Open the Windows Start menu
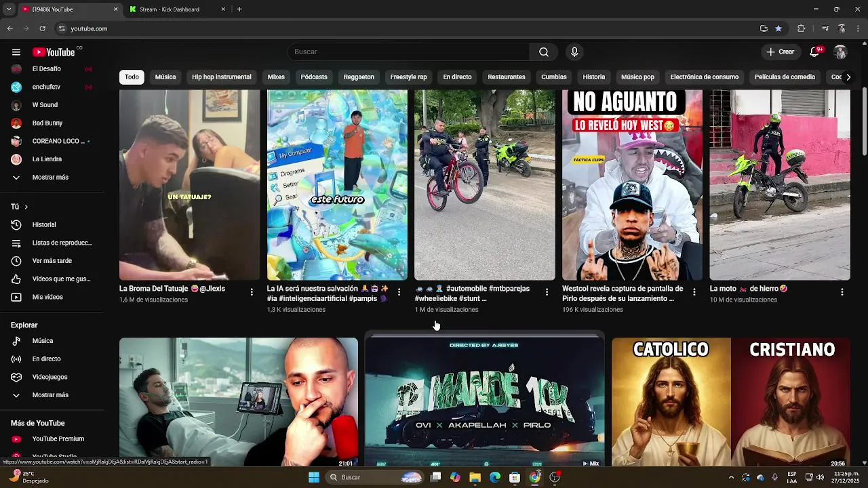 pyautogui.click(x=314, y=477)
